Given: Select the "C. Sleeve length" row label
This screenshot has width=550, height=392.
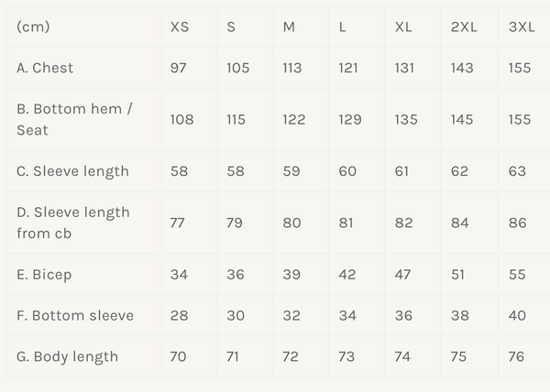Looking at the screenshot, I should (72, 171).
